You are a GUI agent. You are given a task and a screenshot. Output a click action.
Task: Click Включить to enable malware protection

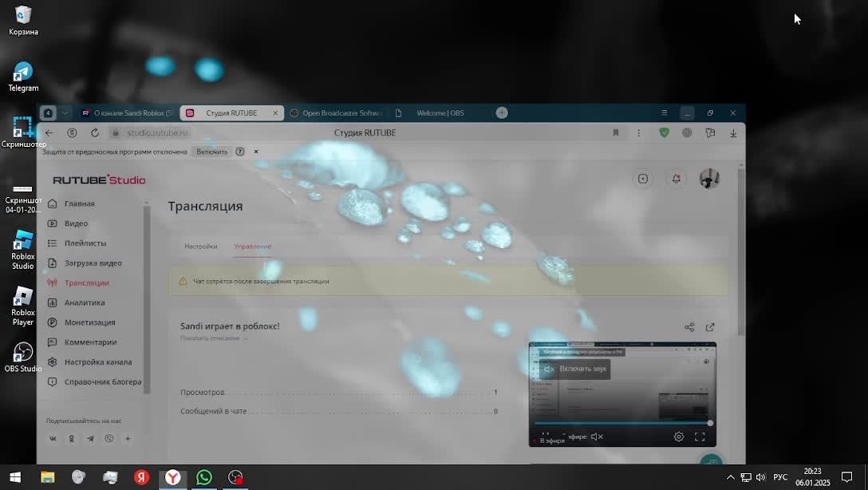[x=212, y=152]
